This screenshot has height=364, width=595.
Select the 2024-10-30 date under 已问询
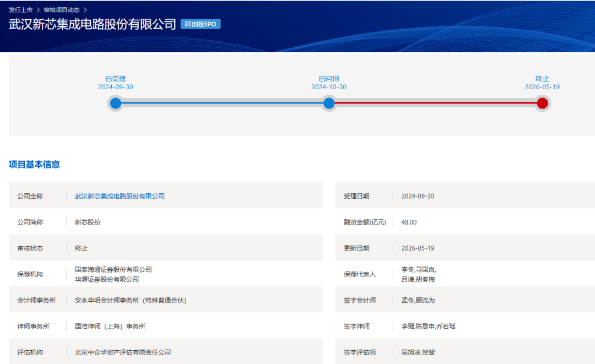tap(328, 87)
